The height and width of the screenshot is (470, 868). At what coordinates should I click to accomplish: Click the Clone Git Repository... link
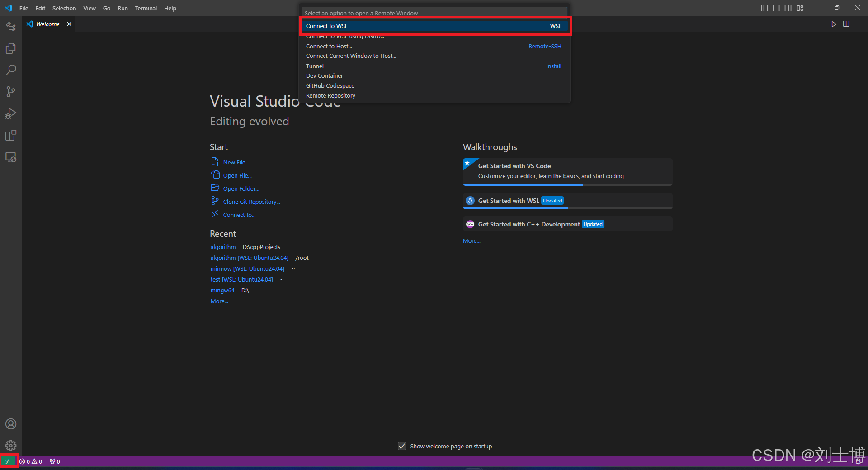click(x=251, y=202)
